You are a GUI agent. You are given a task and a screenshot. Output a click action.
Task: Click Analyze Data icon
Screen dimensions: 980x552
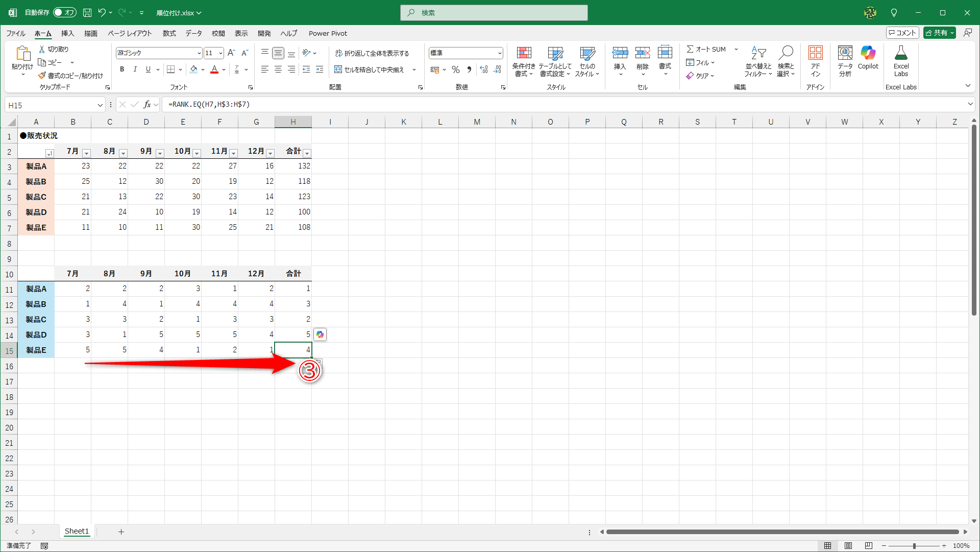(845, 53)
